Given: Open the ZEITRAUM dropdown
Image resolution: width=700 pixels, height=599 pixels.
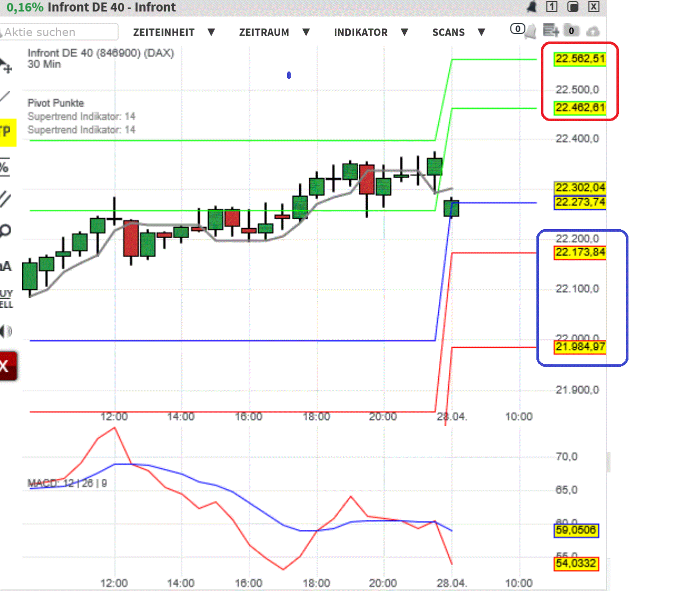Looking at the screenshot, I should click(x=274, y=33).
